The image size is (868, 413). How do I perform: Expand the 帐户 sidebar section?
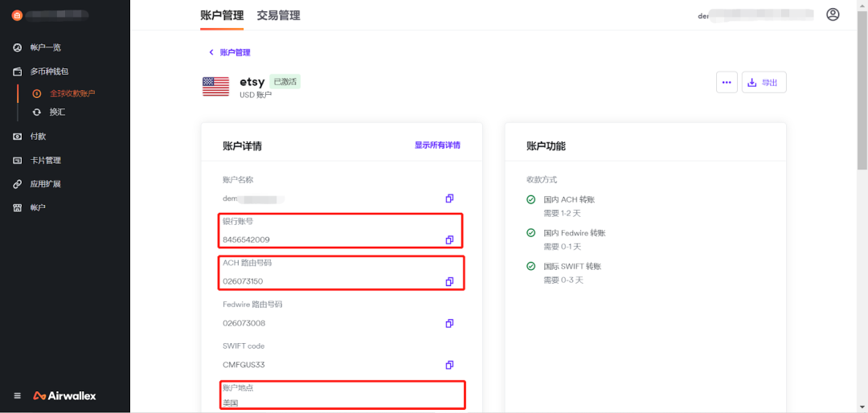tap(38, 207)
